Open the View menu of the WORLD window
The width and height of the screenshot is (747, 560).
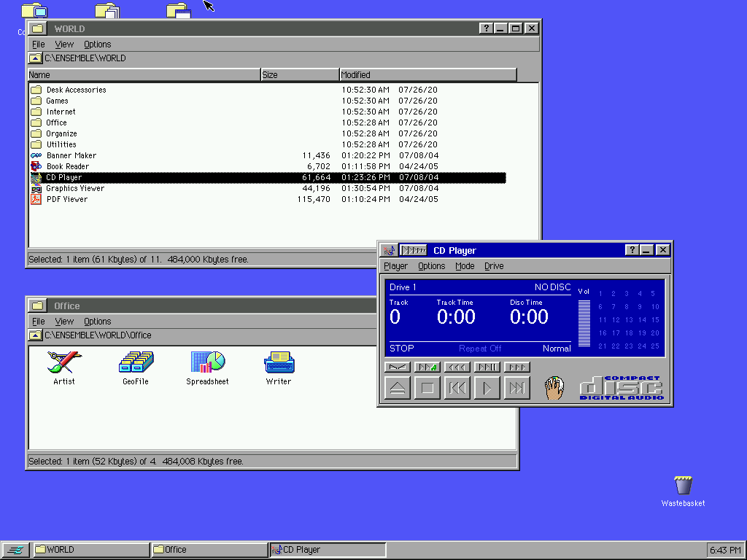[x=64, y=44]
